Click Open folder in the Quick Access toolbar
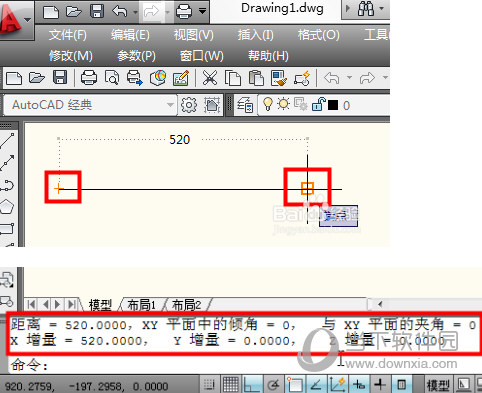Viewport: 482px width, 393px height. [x=74, y=12]
